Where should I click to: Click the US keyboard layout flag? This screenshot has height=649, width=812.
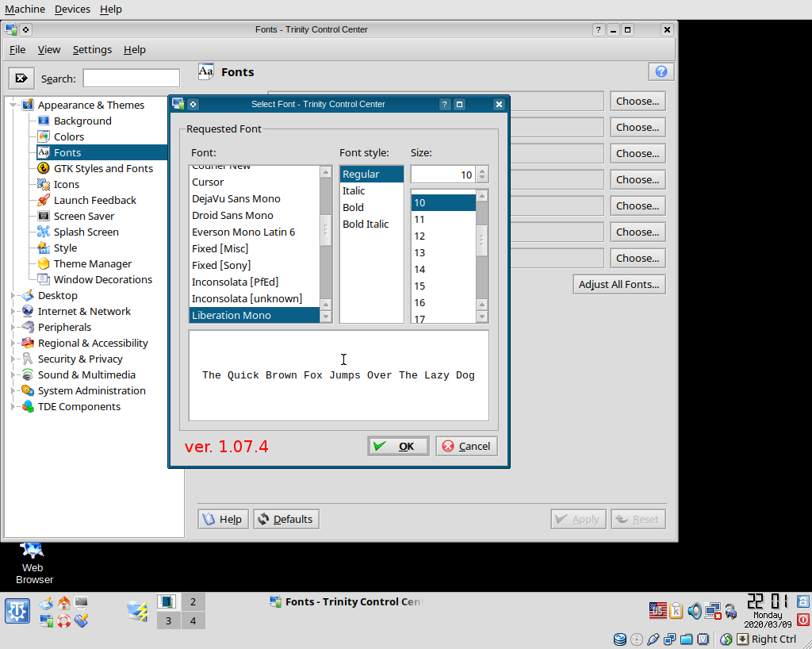pyautogui.click(x=657, y=611)
